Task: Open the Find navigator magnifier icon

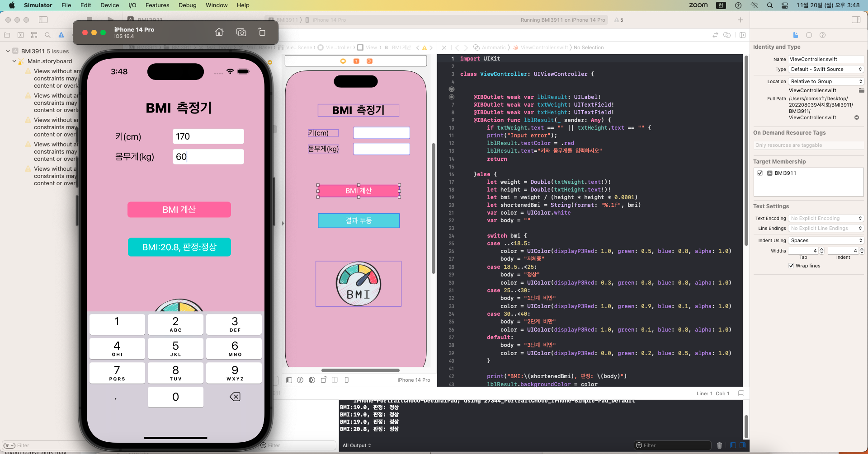Action: (x=47, y=35)
